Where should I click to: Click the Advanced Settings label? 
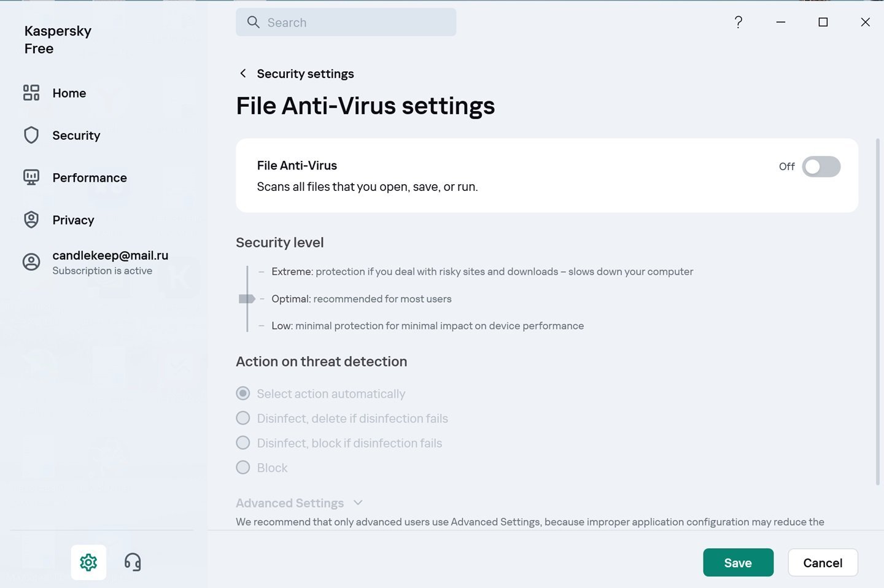pyautogui.click(x=290, y=503)
